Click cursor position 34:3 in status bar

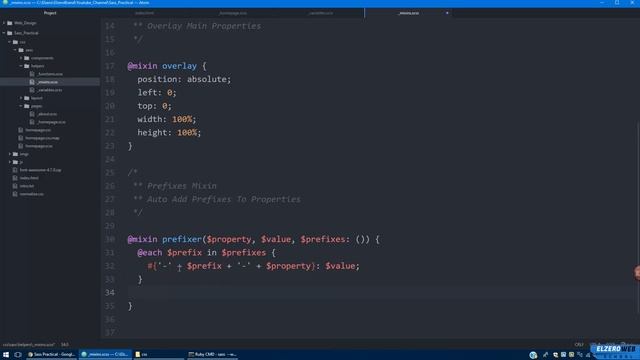(x=64, y=345)
